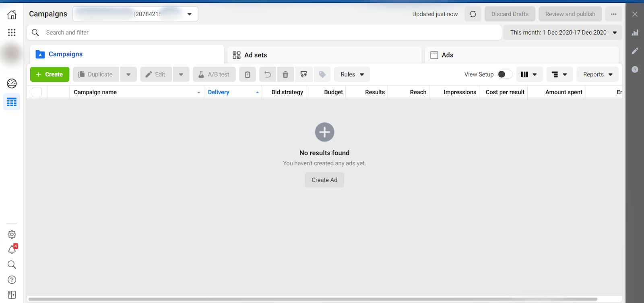Screen dimensions: 644x303
Task: Click the A/B test button
Action: [214, 74]
